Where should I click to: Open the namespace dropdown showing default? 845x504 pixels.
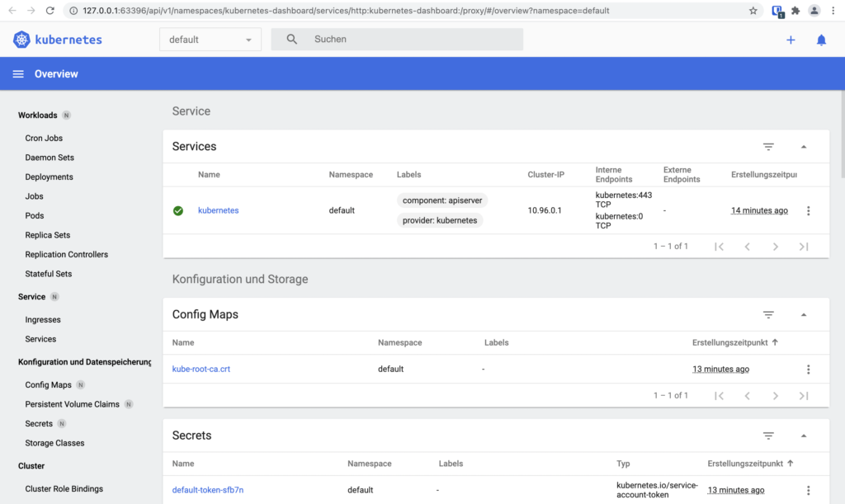pyautogui.click(x=210, y=40)
